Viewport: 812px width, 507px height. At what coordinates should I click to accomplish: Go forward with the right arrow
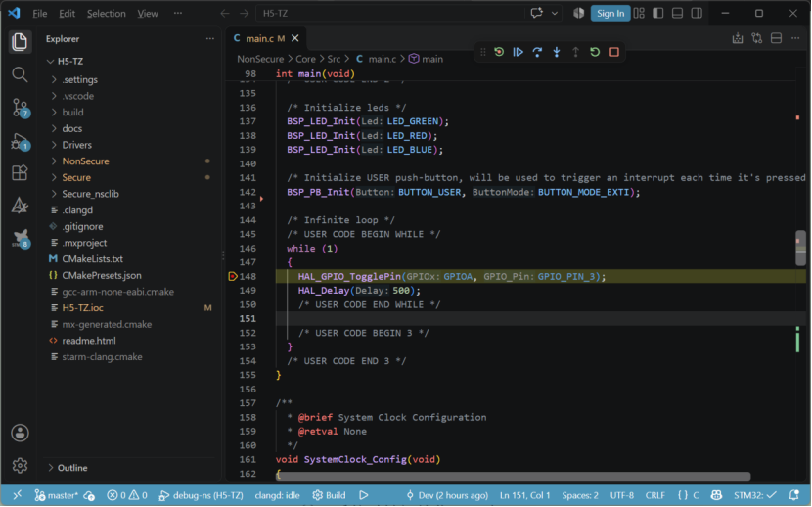pyautogui.click(x=244, y=13)
